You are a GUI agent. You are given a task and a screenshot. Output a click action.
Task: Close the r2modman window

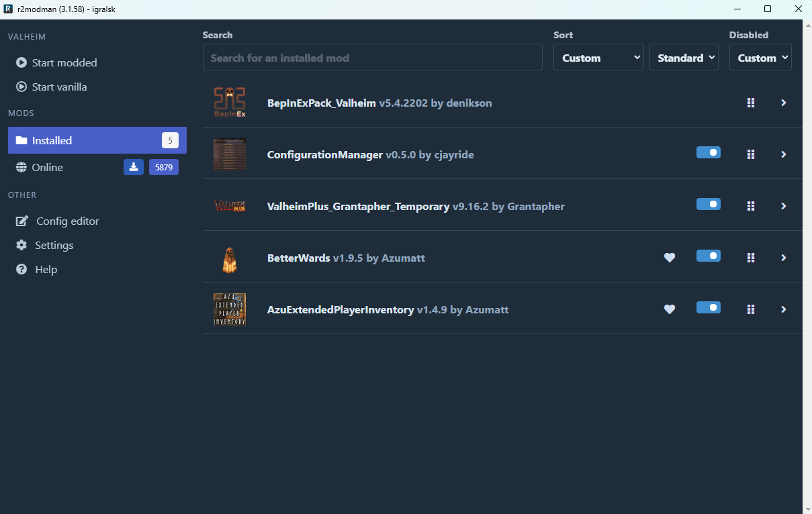(x=797, y=9)
